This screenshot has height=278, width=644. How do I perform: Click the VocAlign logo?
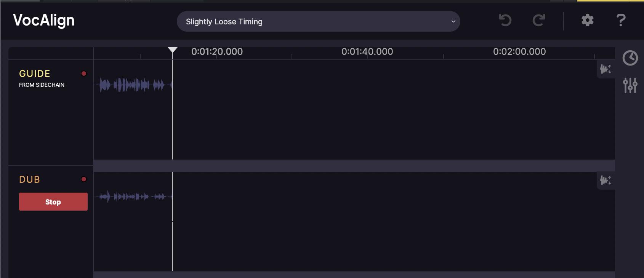click(x=44, y=21)
